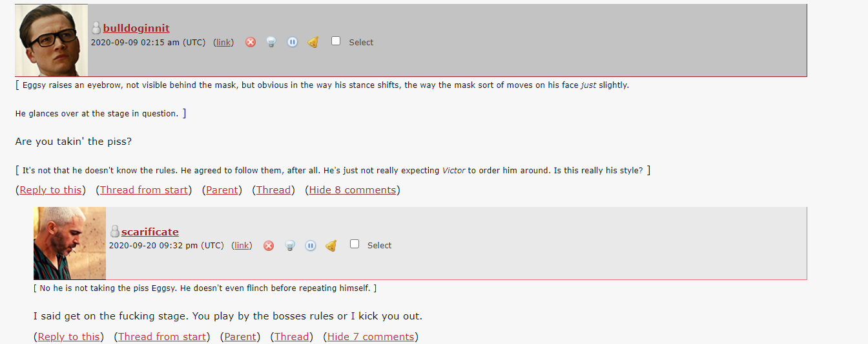Viewport: 868px width, 344px height.
Task: Open Thread link under scarificate's comment
Action: (291, 336)
